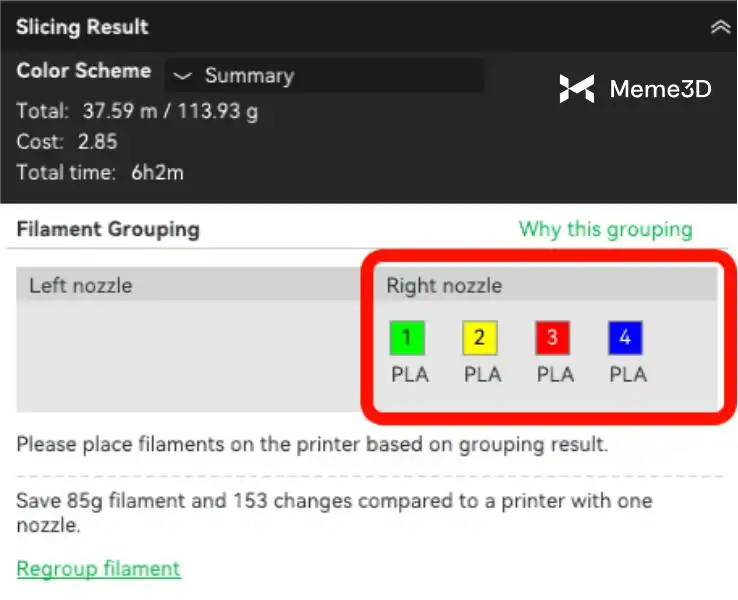The image size is (738, 600).
Task: Click the Cost 2.85 value
Action: pyautogui.click(x=97, y=141)
